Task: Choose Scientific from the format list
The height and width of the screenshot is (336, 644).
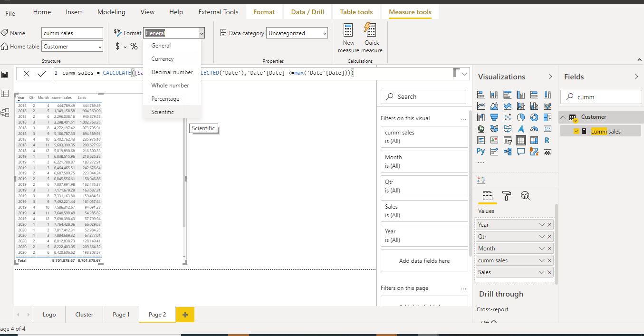Action: tap(172, 112)
